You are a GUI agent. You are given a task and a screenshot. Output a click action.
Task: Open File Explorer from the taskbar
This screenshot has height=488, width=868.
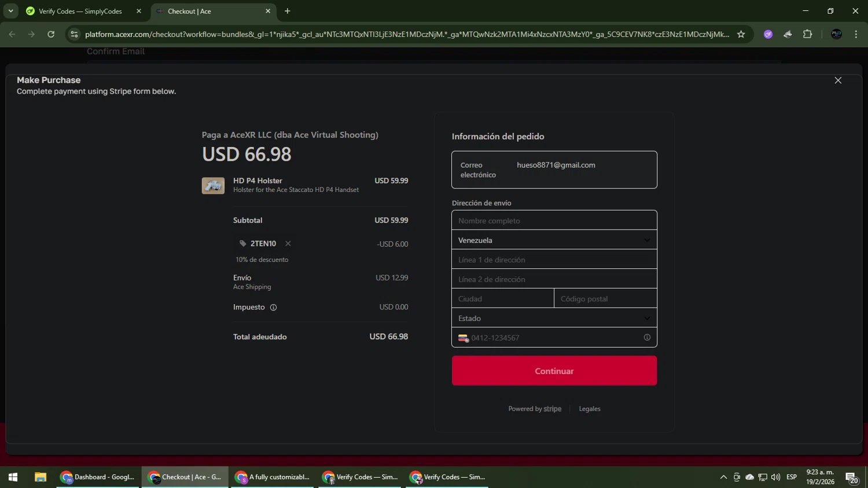click(40, 477)
